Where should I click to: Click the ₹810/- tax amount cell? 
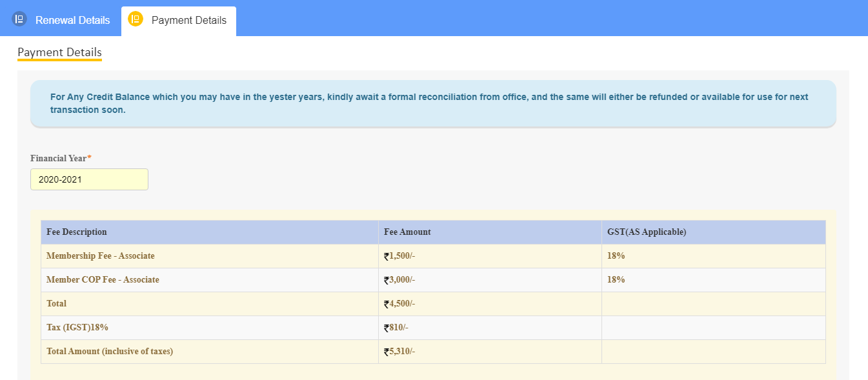click(x=396, y=328)
